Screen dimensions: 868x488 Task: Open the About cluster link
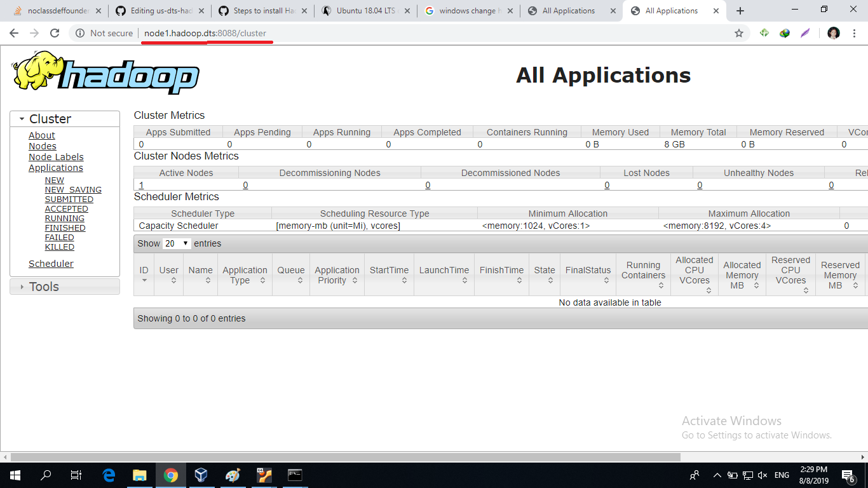pyautogui.click(x=41, y=135)
